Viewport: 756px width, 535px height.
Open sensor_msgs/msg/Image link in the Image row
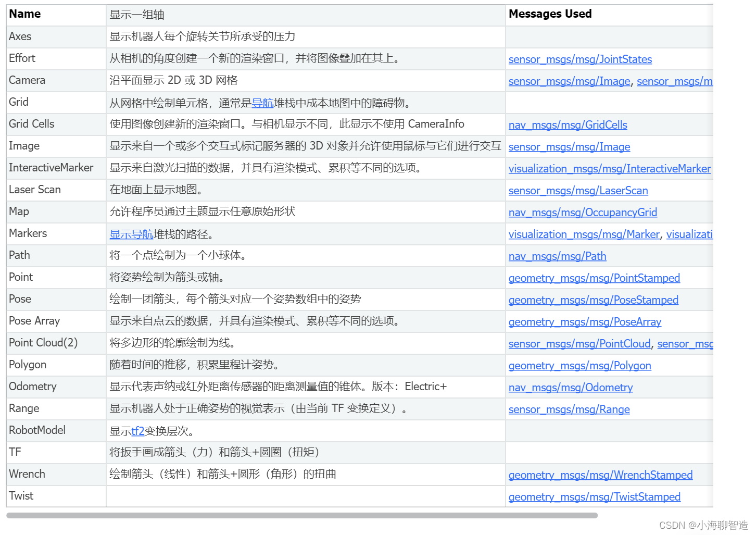tap(570, 147)
